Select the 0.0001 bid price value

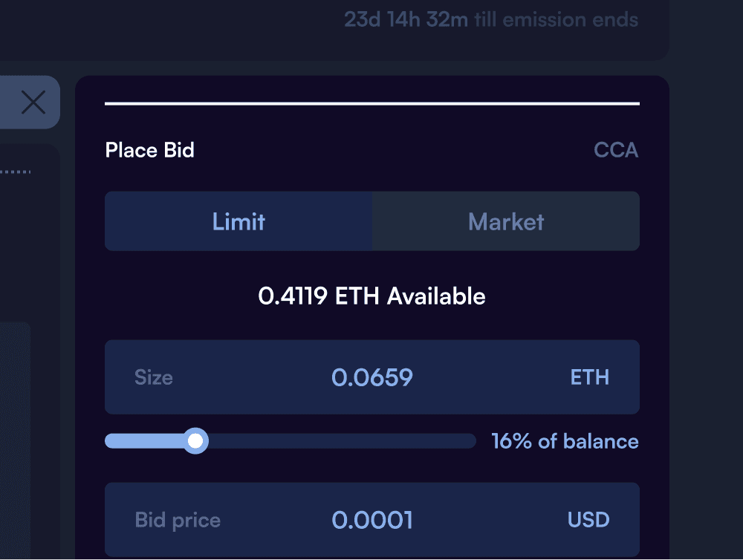point(372,520)
